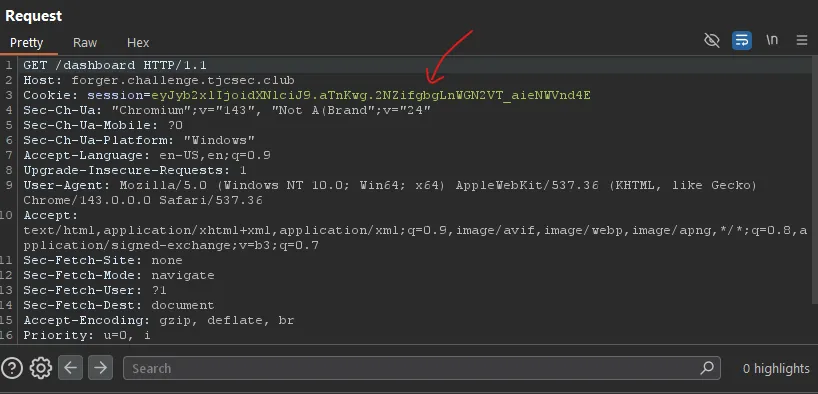This screenshot has width=818, height=394.
Task: Click the 'Priority: u=0, i' line
Action: [x=87, y=336]
